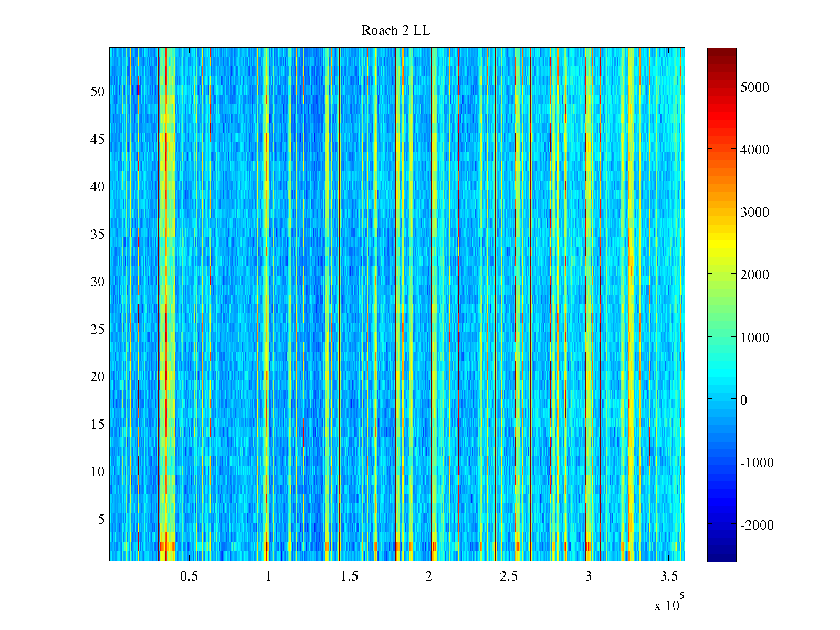Screen dimensions: 840x630
Task: Click the y-axis label 40
Action: pyautogui.click(x=98, y=186)
